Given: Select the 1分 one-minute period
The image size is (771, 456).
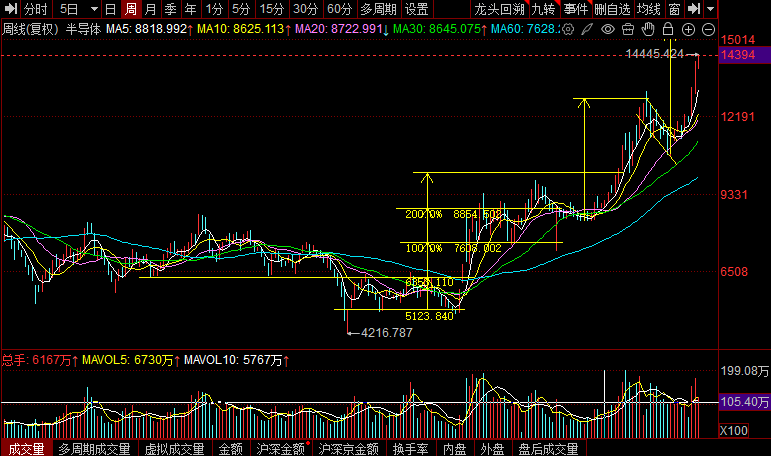Looking at the screenshot, I should 214,9.
